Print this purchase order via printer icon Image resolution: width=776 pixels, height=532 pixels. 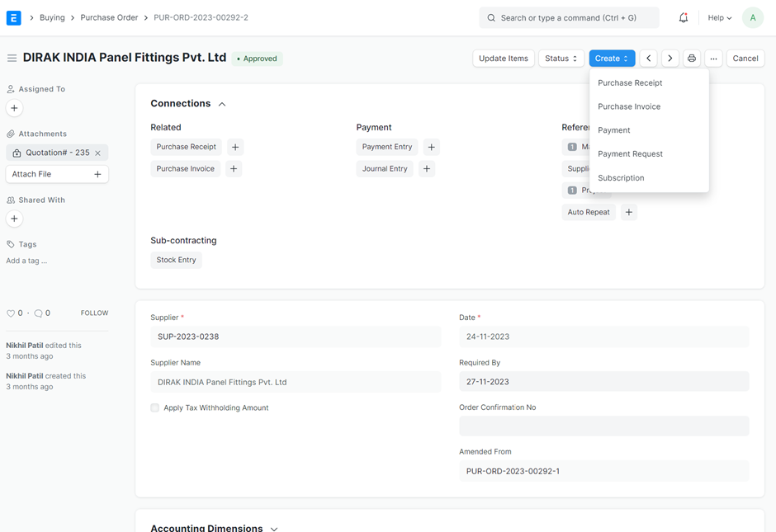(x=692, y=59)
